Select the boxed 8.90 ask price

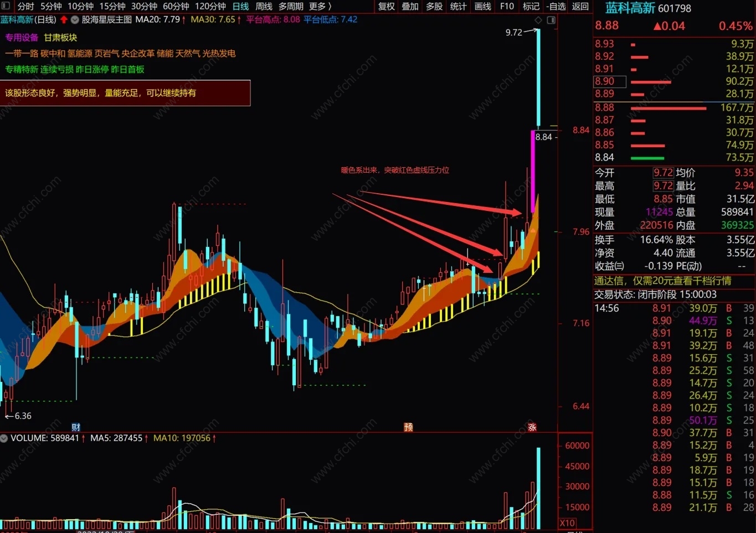[610, 81]
